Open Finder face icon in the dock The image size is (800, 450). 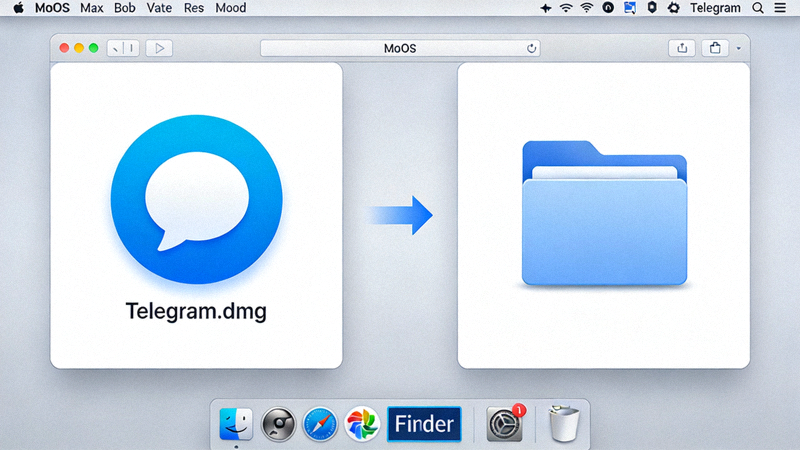click(236, 425)
